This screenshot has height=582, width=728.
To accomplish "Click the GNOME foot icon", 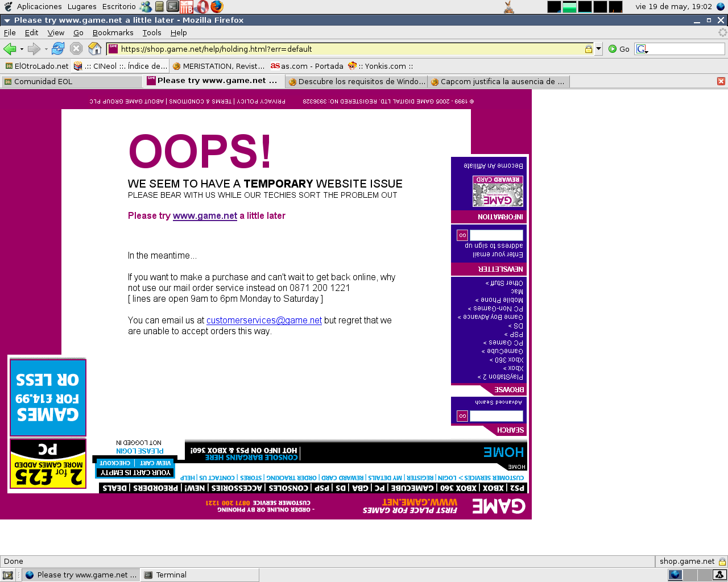I will tap(8, 7).
